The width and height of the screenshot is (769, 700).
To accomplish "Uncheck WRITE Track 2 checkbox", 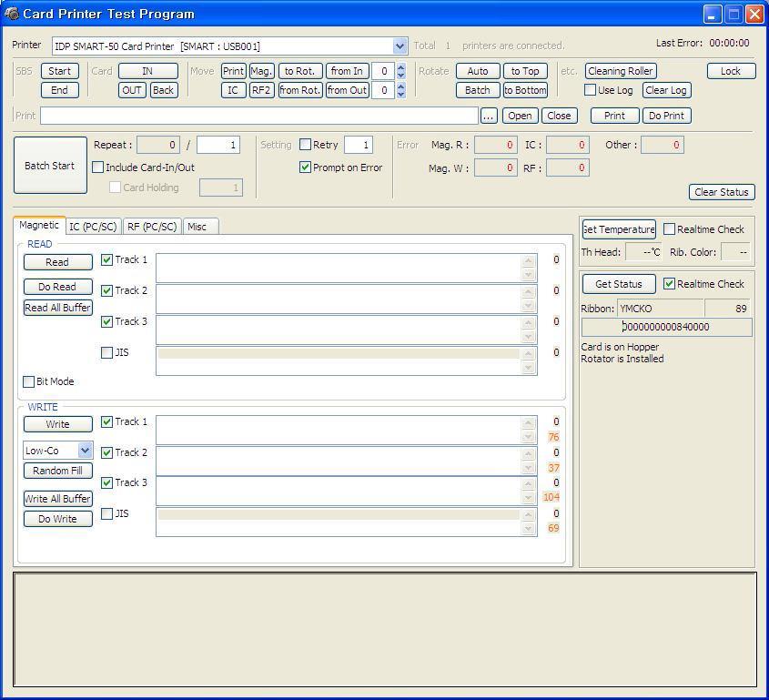I will click(106, 452).
